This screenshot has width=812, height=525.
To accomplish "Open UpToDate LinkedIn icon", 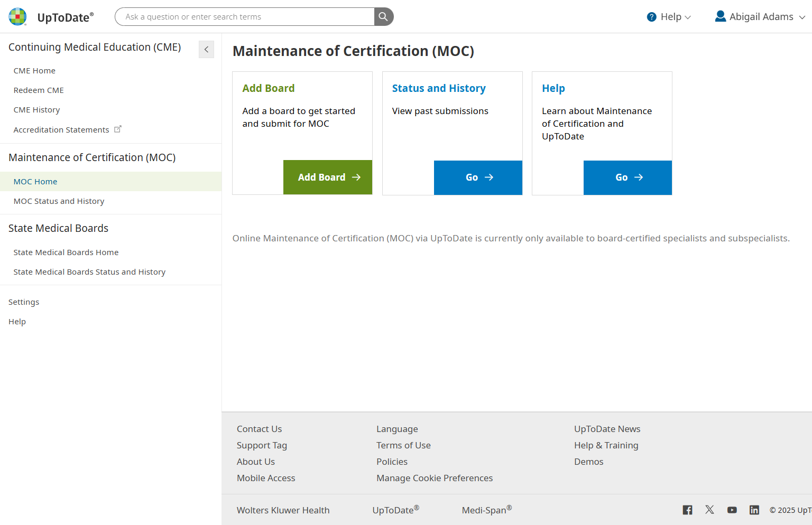I will [754, 510].
